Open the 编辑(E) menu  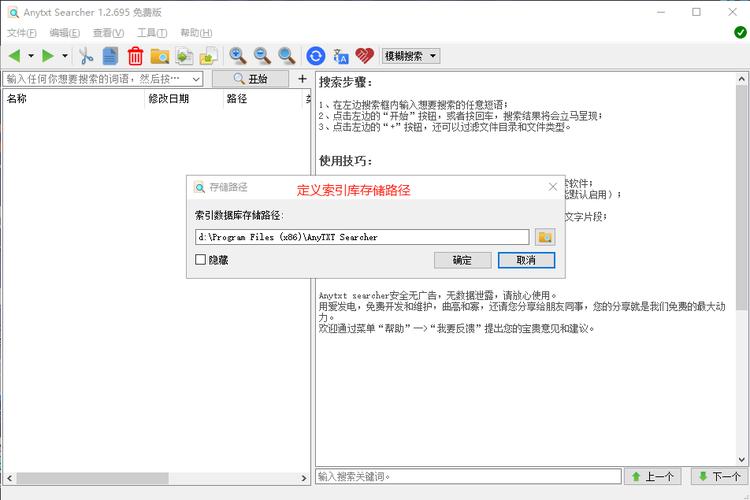[65, 33]
